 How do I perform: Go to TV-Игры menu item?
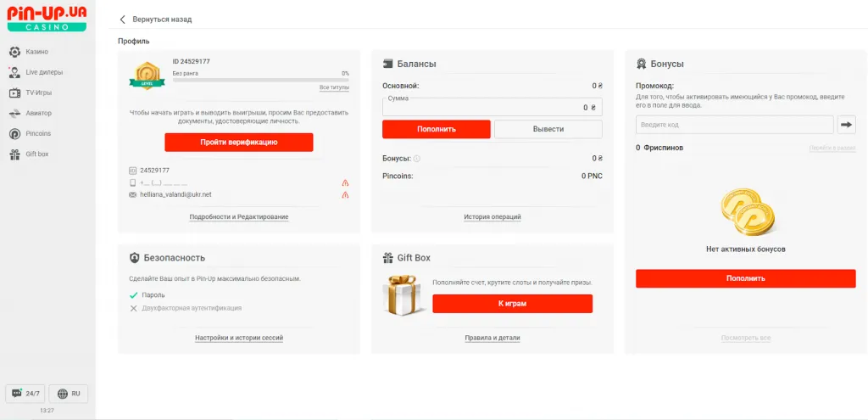(38, 92)
